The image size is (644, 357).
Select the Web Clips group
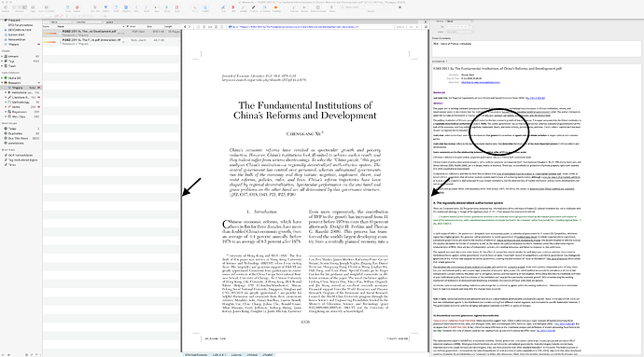[19, 117]
